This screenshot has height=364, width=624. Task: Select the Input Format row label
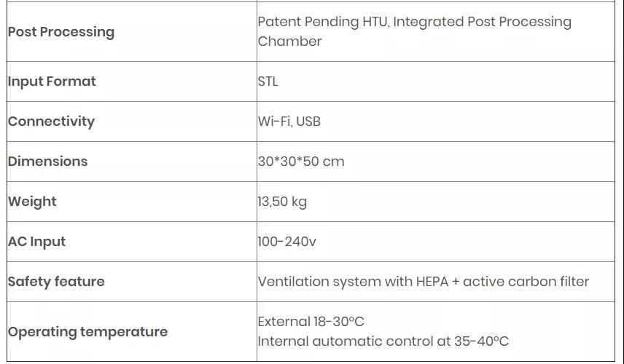52,82
